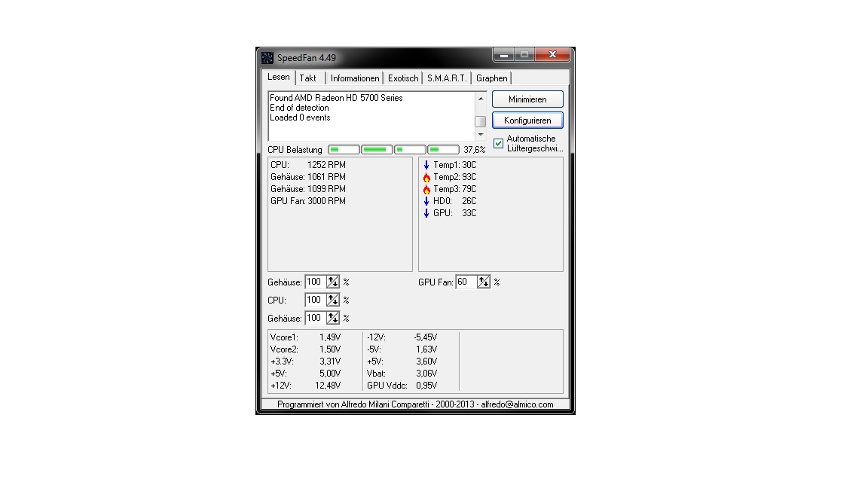
Task: Click the first CPU Belastung load bar
Action: 344,149
